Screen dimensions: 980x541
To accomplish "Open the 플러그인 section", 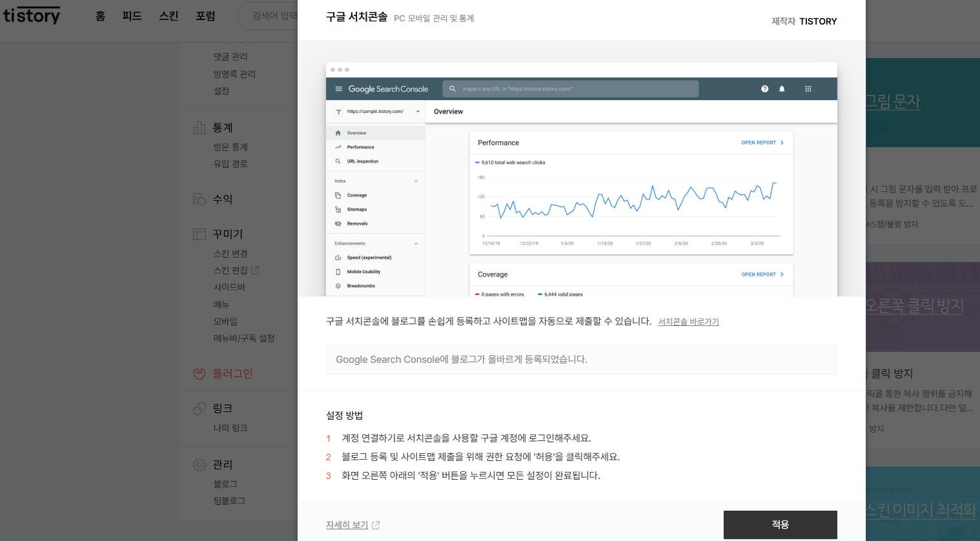I will pos(232,373).
